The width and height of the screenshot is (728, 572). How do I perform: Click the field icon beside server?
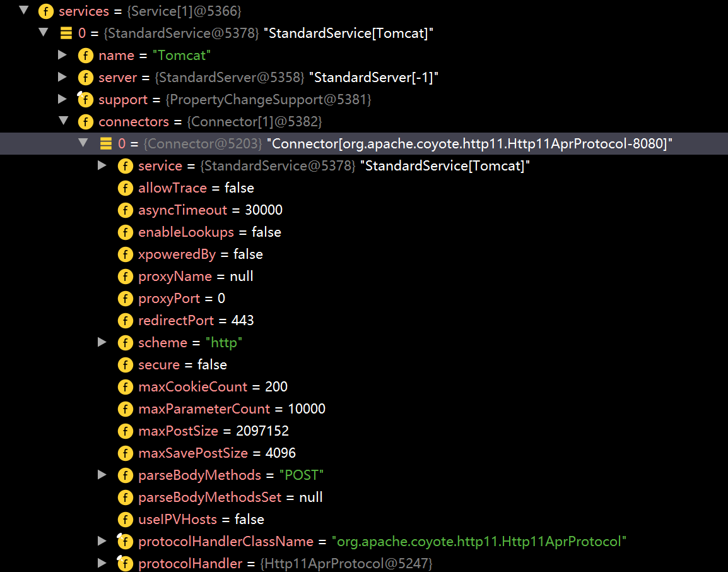coord(85,77)
